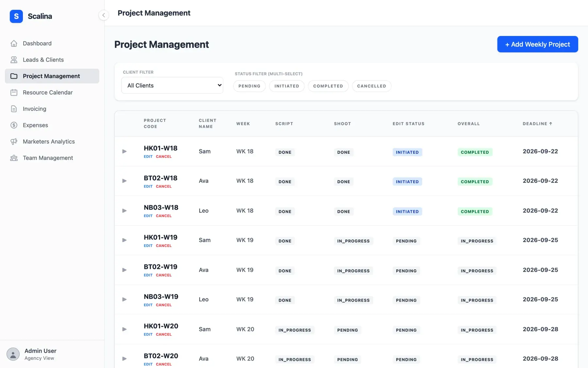Sort by the DEADLINE column header
The width and height of the screenshot is (588, 368).
[x=537, y=124]
